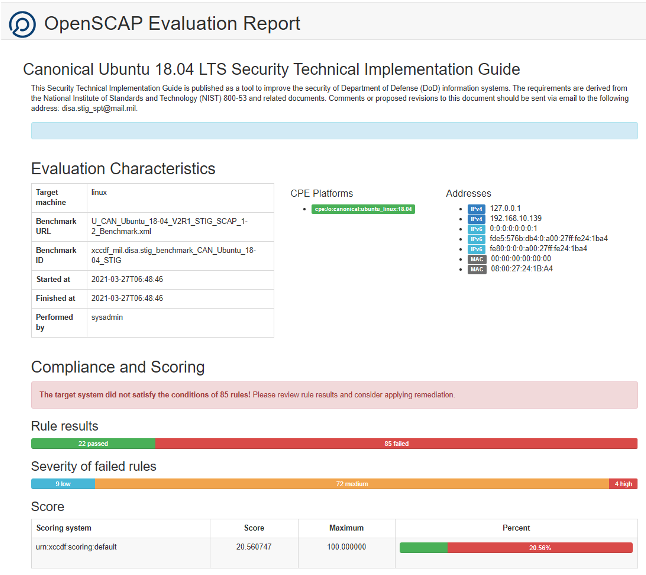Click the Evaluation Characteristics heading

click(123, 168)
